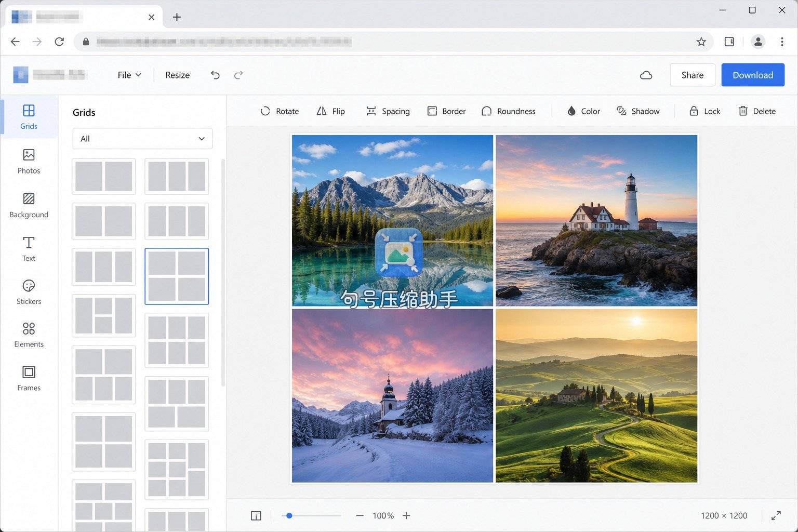Open the Color picker dropdown
The image size is (798, 532).
(x=583, y=111)
